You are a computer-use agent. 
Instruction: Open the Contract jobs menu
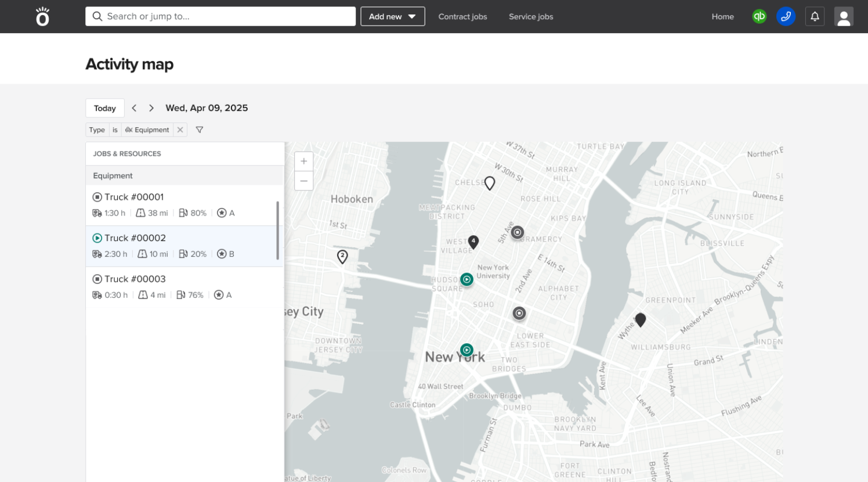click(462, 16)
